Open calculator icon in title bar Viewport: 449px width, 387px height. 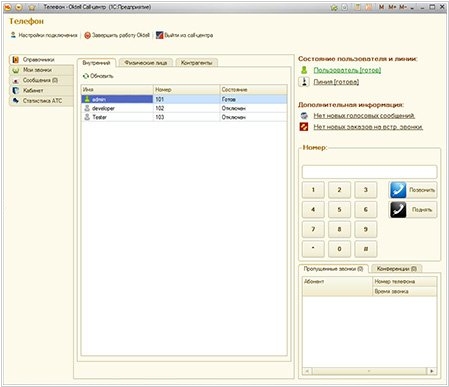click(x=358, y=7)
